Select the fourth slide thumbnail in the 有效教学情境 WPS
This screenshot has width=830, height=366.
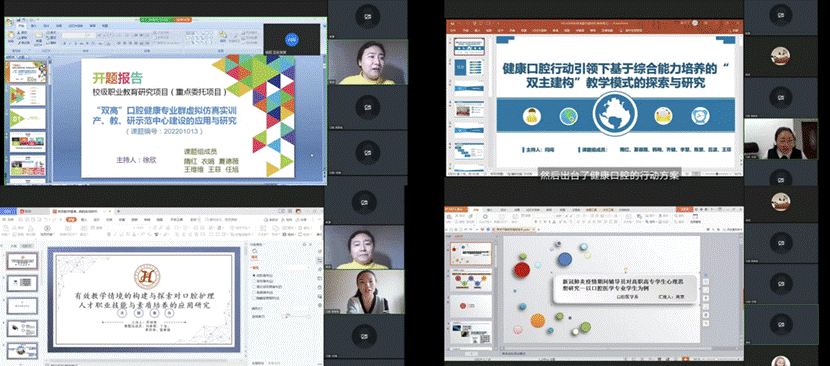tap(23, 328)
